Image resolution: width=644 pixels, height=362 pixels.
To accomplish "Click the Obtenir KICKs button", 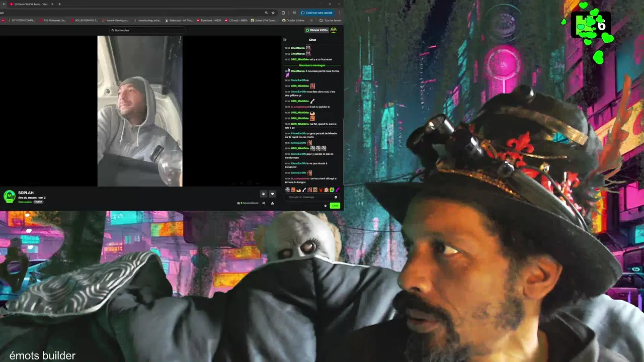I will pyautogui.click(x=317, y=30).
